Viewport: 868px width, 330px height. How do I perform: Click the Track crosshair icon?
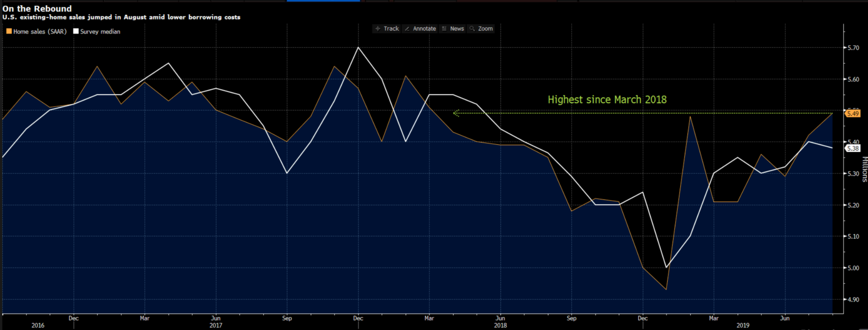coord(378,29)
